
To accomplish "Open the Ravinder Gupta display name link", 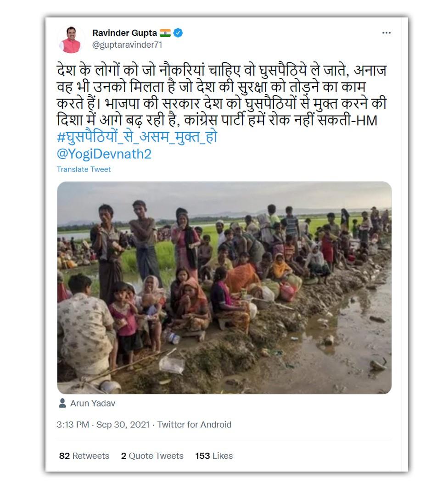I will pos(124,33).
